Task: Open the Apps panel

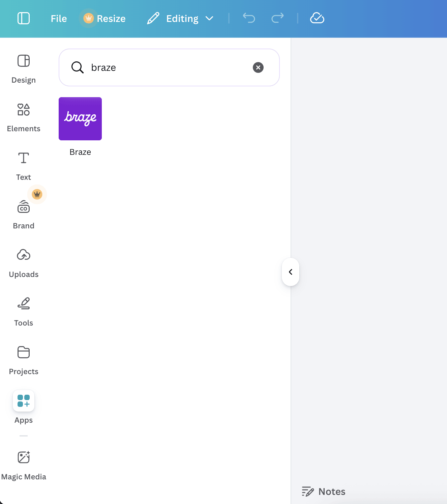Action: pyautogui.click(x=23, y=407)
